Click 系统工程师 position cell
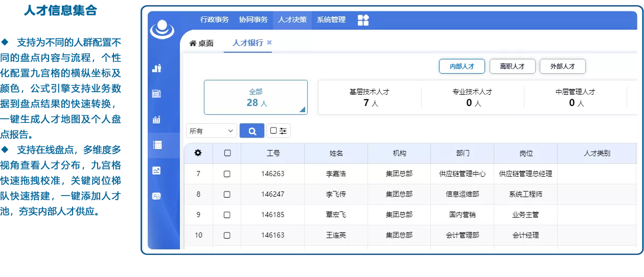This screenshot has height=277, width=644. 526,195
